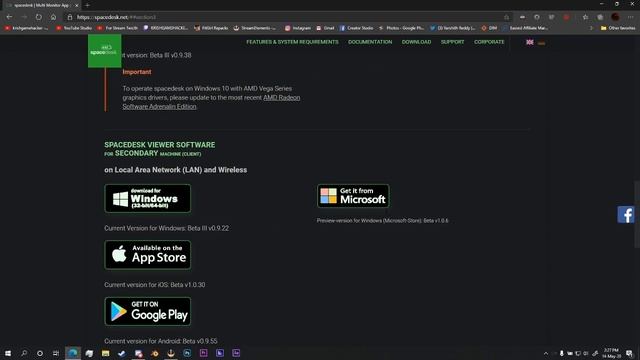Screen dimensions: 640x360
Task: Open the YouTube Studio bookmark
Action: coord(74,28)
